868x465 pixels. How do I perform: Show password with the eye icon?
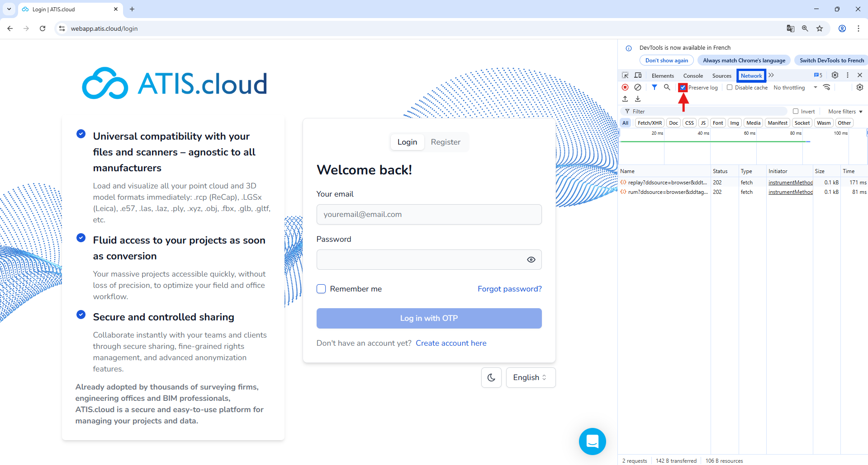pyautogui.click(x=531, y=260)
